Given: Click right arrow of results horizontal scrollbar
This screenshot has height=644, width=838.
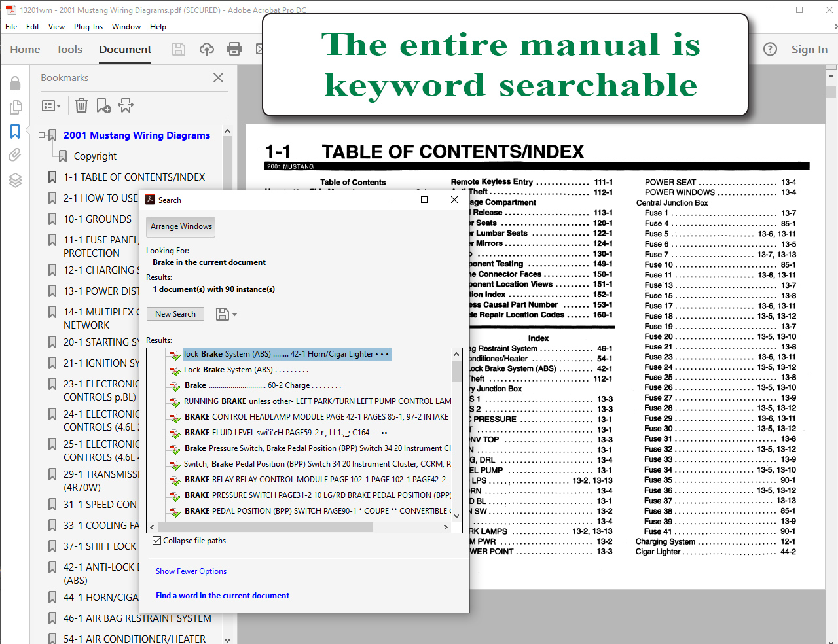Looking at the screenshot, I should [446, 527].
